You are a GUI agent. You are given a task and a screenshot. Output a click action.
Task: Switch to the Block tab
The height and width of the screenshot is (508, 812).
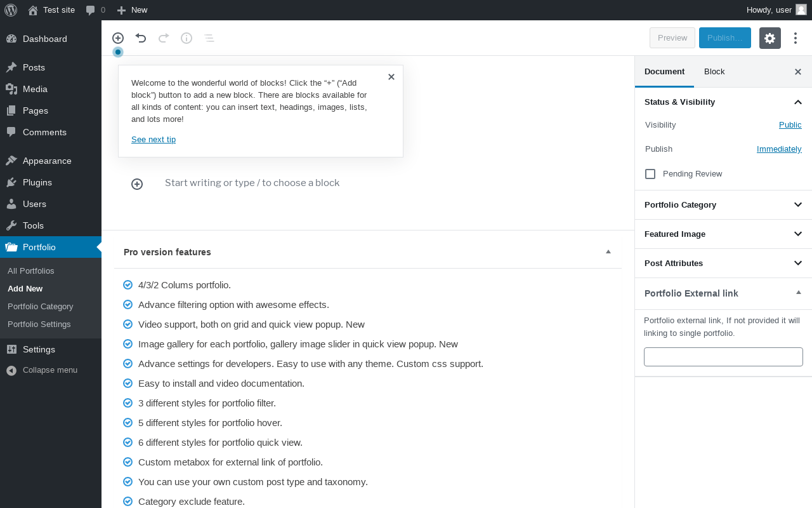pyautogui.click(x=714, y=72)
